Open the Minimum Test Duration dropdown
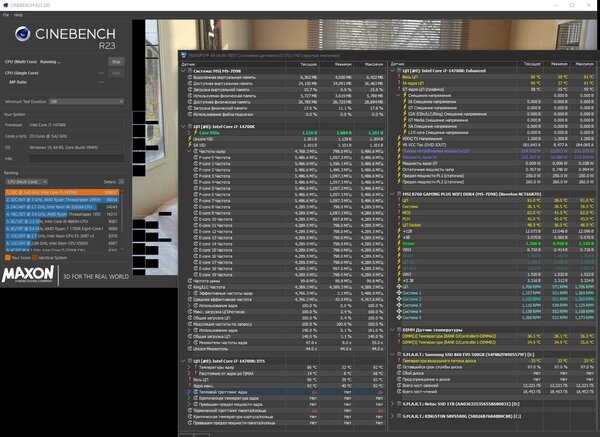The image size is (600, 437). [86, 101]
